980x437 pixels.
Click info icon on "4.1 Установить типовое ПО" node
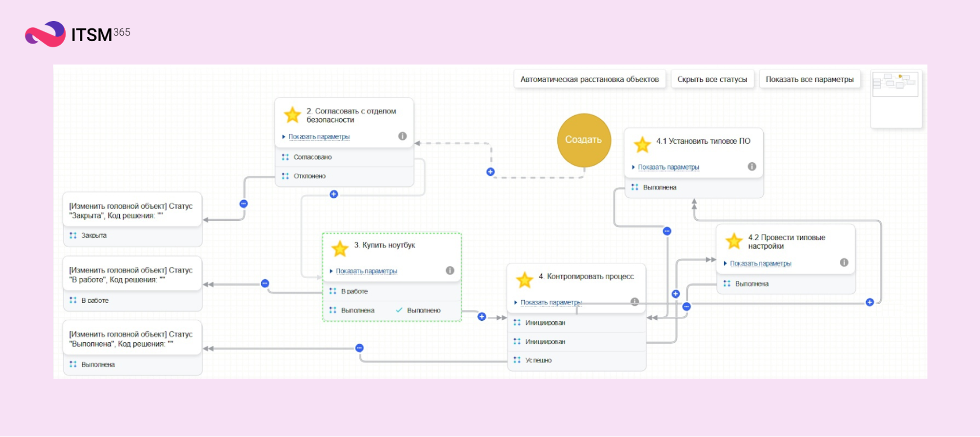pyautogui.click(x=752, y=167)
